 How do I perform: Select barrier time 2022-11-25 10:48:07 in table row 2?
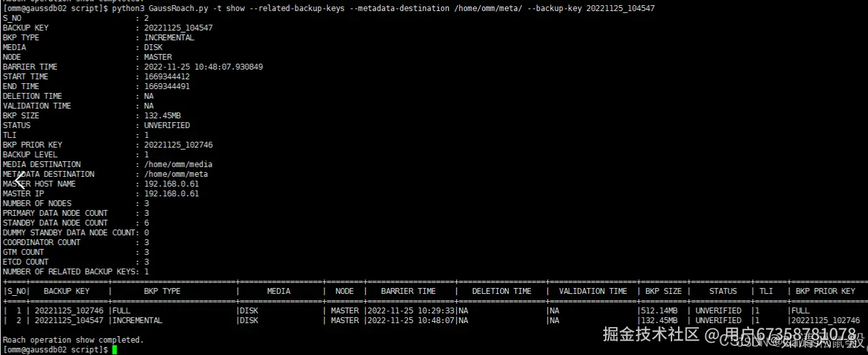click(x=411, y=321)
